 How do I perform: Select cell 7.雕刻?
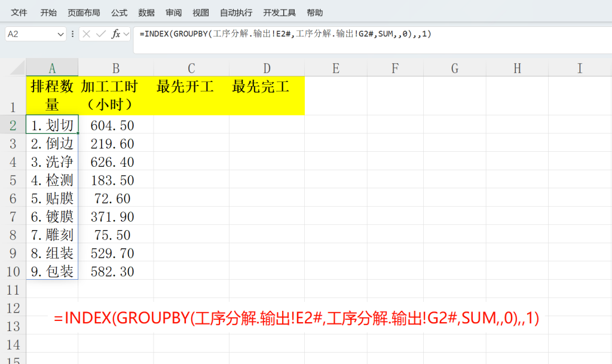coord(52,234)
